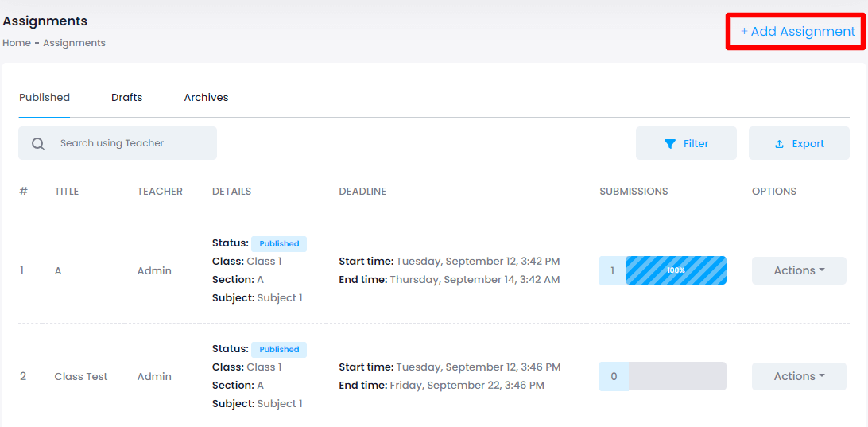Image resolution: width=868 pixels, height=427 pixels.
Task: Click the 100% submissions progress bar
Action: coord(676,270)
